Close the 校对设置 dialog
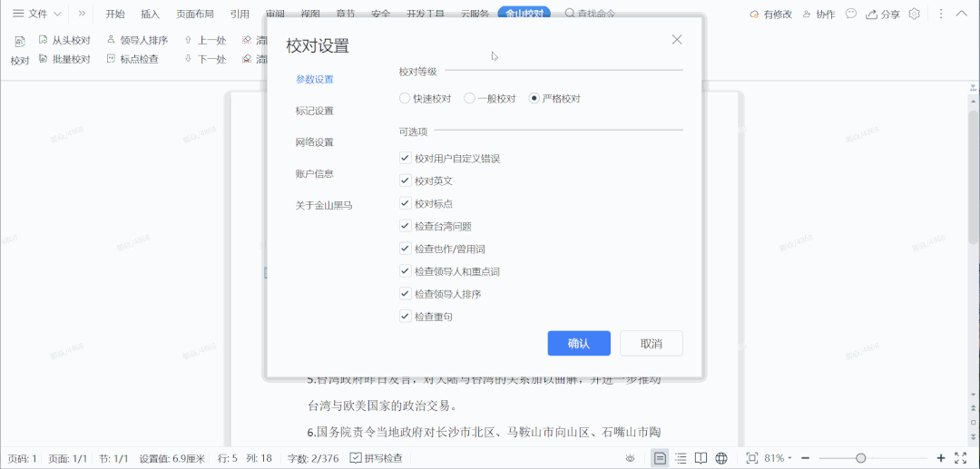This screenshot has width=980, height=469. (x=676, y=39)
